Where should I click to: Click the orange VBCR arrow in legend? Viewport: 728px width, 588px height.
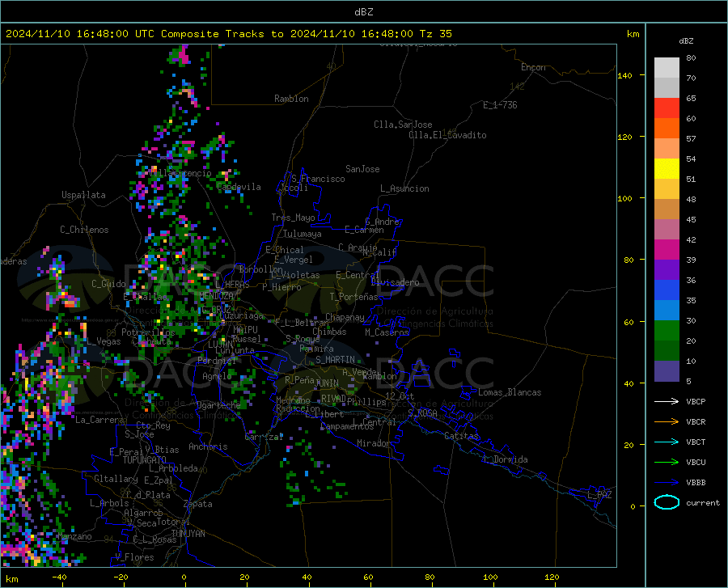tap(667, 422)
